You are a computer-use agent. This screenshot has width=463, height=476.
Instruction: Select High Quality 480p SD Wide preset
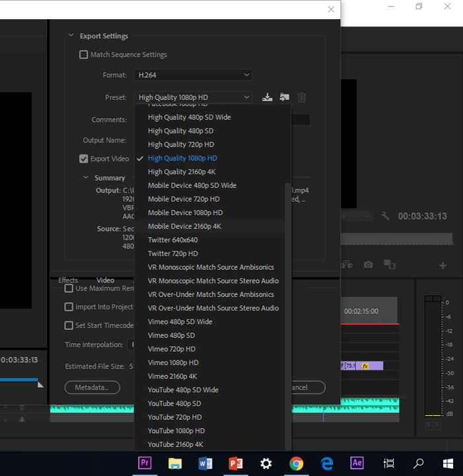(x=209, y=117)
